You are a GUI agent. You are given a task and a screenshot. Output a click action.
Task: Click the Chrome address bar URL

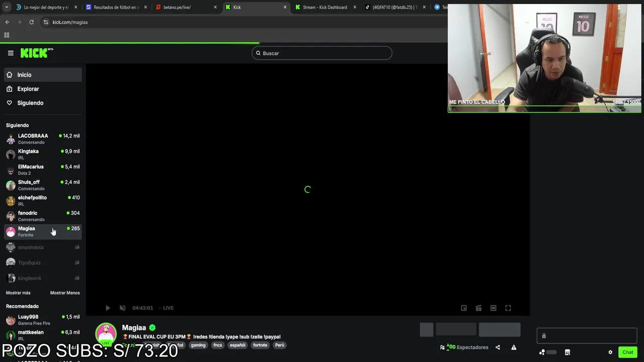pyautogui.click(x=70, y=22)
